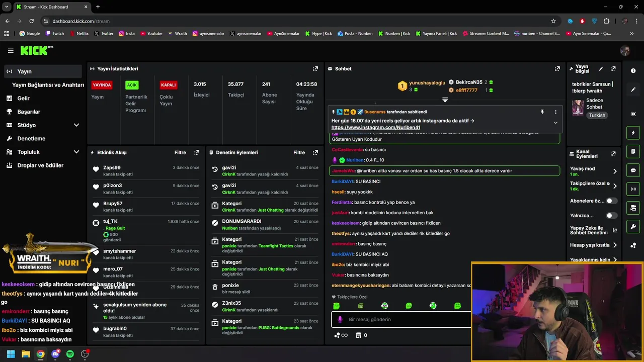Click the infinity points icon below the chat input
The image size is (644, 362).
(x=341, y=335)
